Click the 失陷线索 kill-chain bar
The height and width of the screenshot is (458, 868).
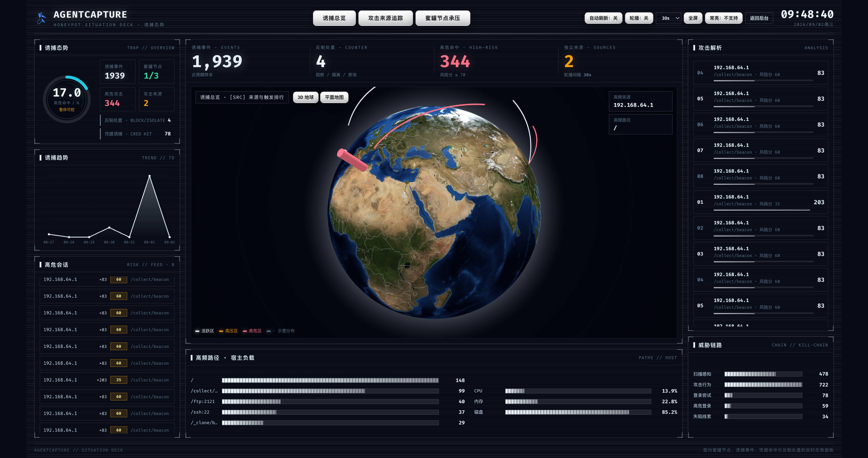[x=763, y=416]
